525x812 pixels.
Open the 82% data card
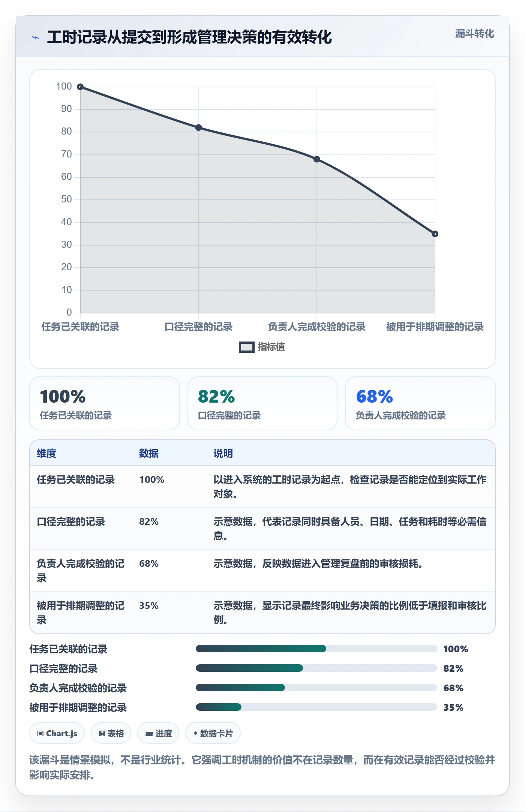pos(262,403)
